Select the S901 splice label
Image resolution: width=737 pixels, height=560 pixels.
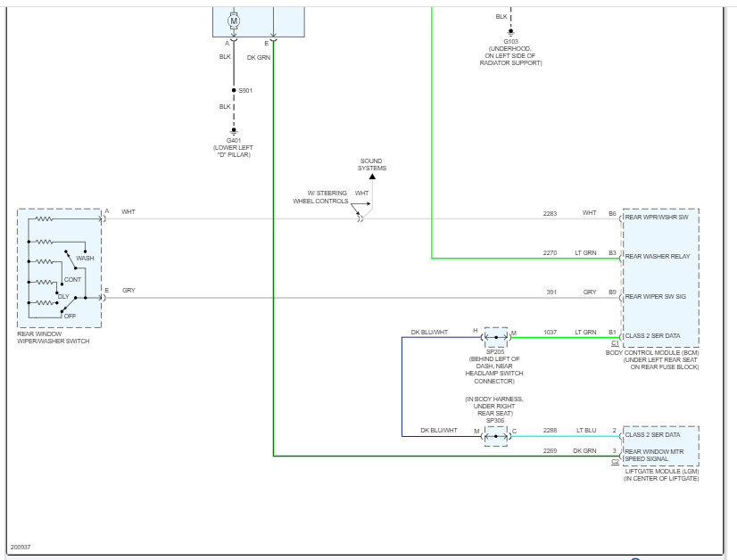(x=245, y=90)
